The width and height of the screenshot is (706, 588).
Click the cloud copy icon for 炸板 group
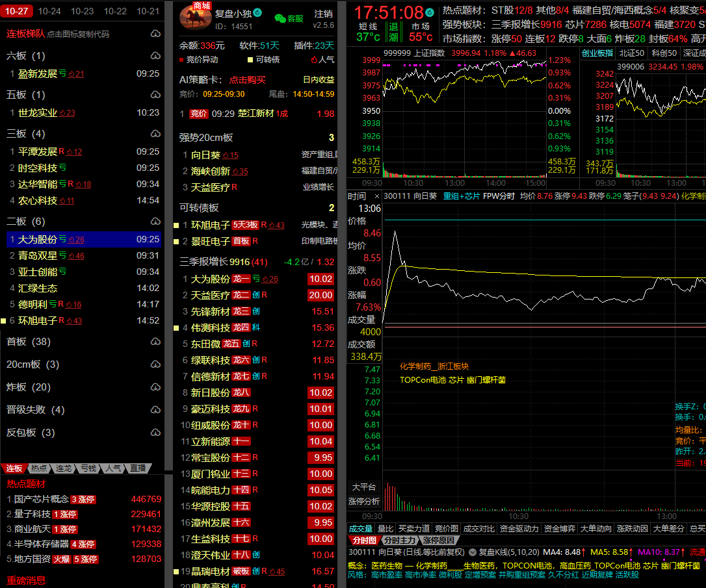(x=155, y=387)
